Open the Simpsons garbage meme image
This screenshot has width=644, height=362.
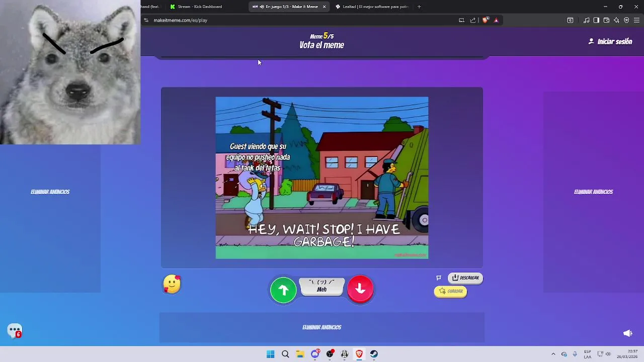(322, 178)
